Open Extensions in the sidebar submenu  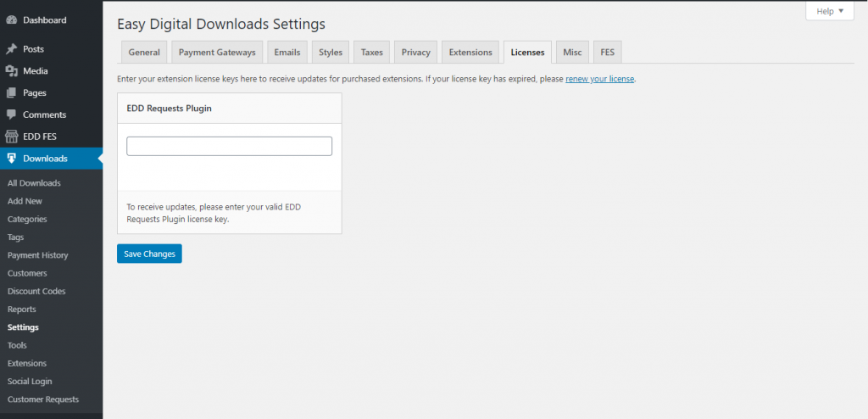pyautogui.click(x=27, y=363)
